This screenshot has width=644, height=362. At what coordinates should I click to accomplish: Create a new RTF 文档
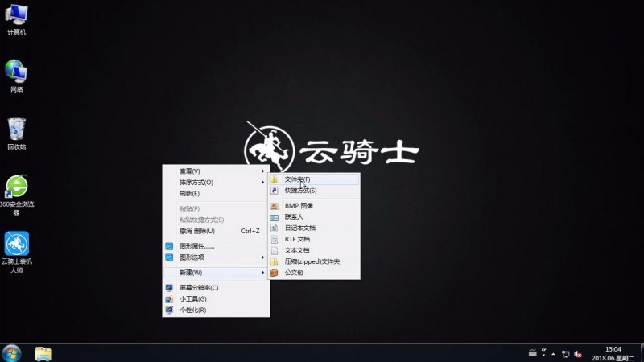(x=314, y=239)
